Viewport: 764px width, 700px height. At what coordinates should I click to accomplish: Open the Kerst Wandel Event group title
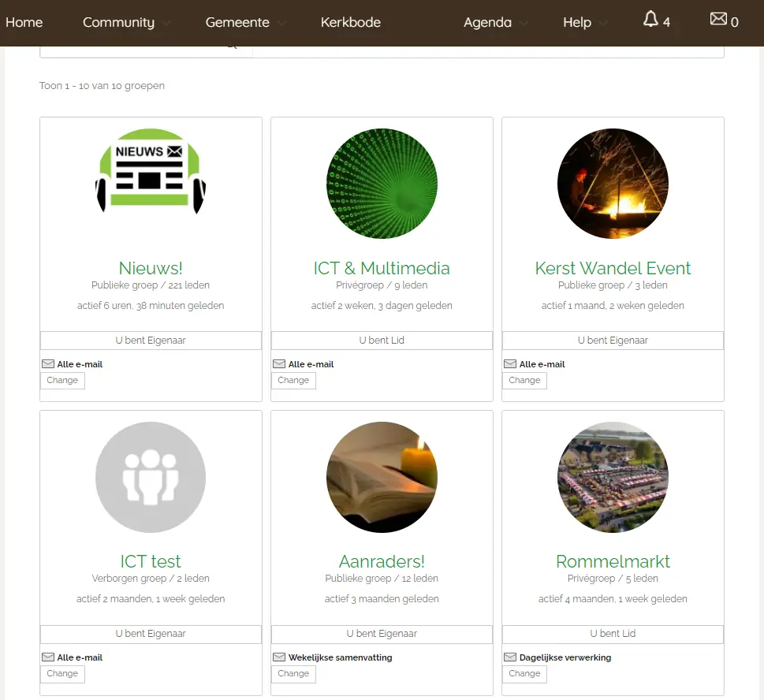pyautogui.click(x=613, y=268)
